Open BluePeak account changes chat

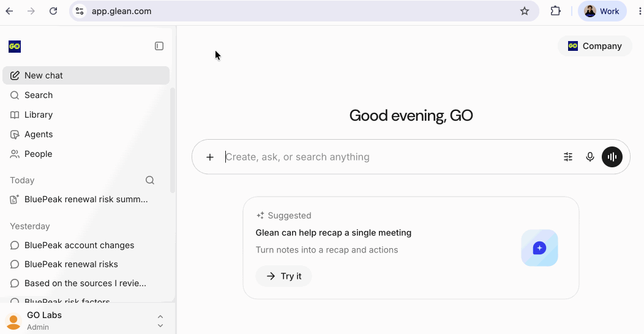[x=86, y=245]
